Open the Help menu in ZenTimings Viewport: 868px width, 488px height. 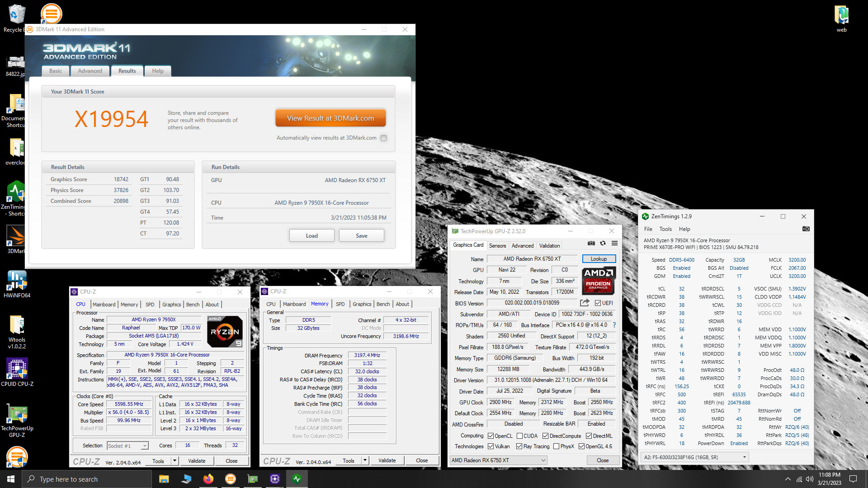(684, 229)
